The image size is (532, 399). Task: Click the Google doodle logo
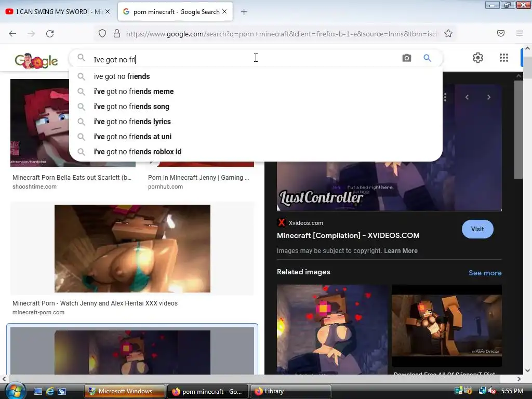[x=36, y=60]
